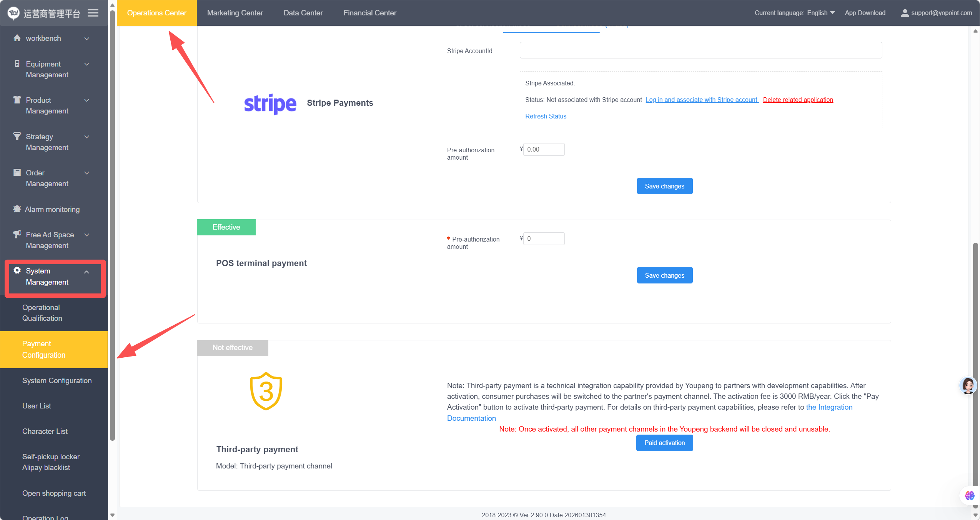Click the Stripe Payments heading
This screenshot has width=980, height=520.
[340, 103]
